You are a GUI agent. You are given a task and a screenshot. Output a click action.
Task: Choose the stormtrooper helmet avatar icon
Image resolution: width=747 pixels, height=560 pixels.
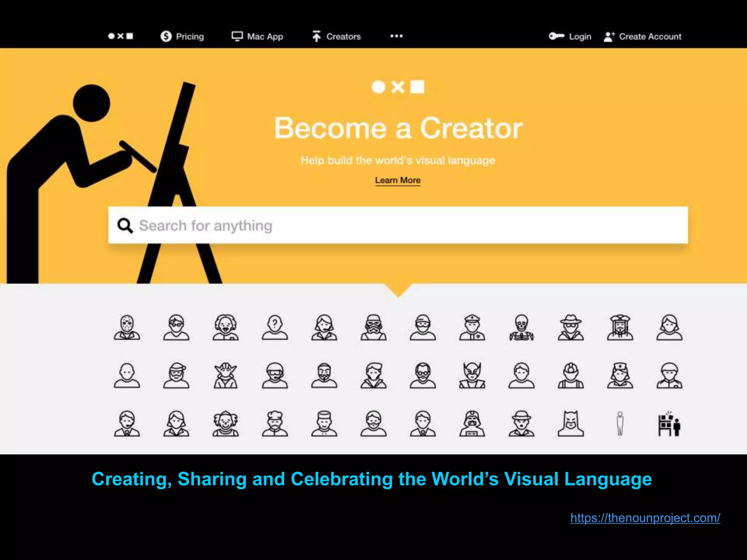click(373, 327)
